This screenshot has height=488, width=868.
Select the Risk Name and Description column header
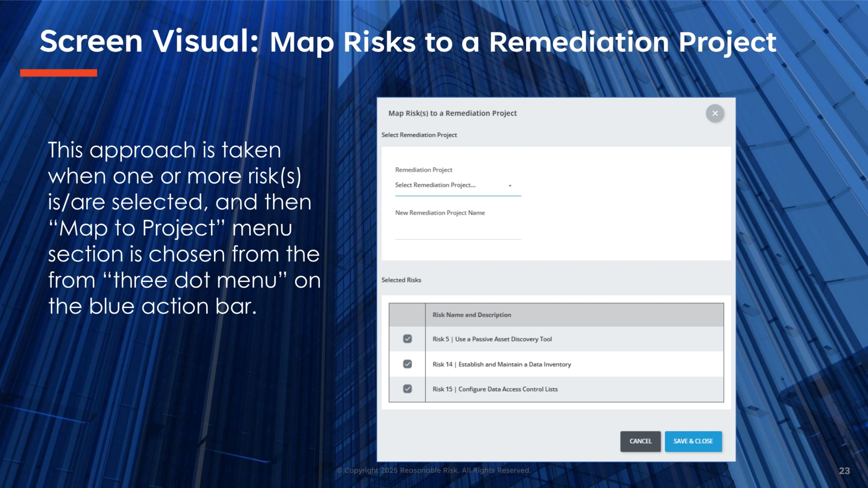pyautogui.click(x=574, y=315)
